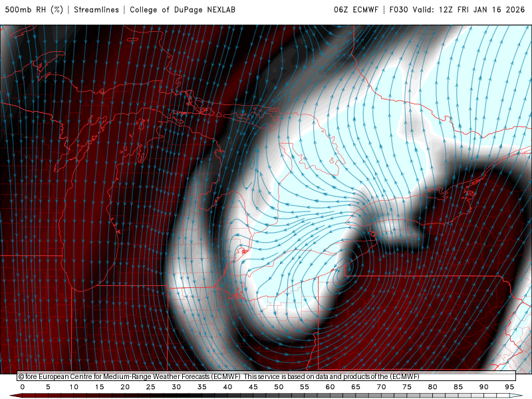Click legend value "60"
532x399 pixels.
click(330, 387)
